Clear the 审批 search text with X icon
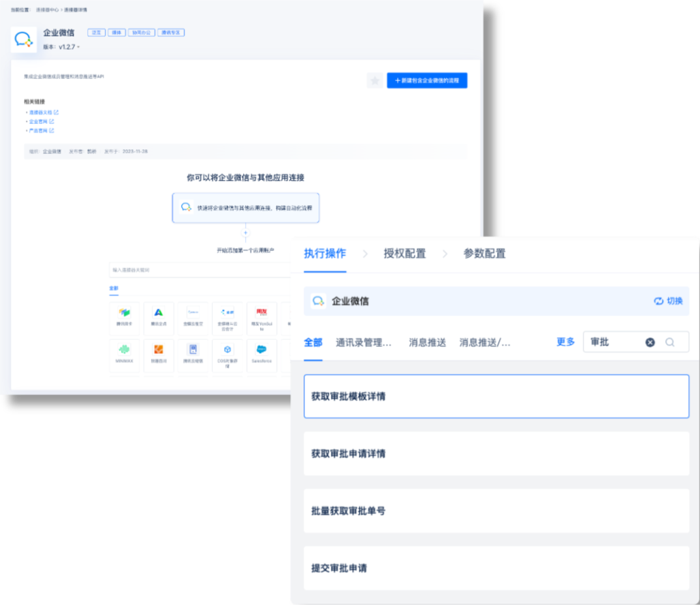Screen dimensions: 700x605 pos(650,342)
